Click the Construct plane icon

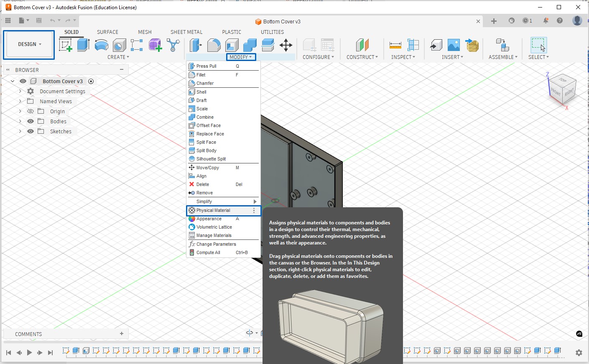[x=362, y=45]
